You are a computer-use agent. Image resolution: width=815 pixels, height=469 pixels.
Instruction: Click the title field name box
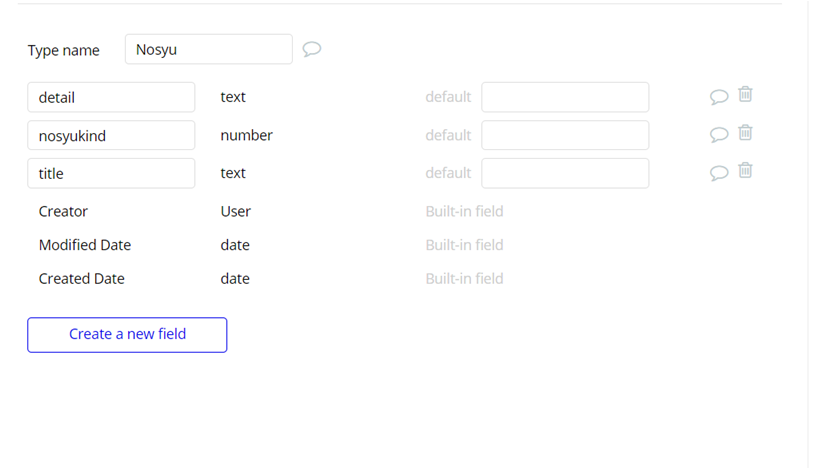coord(111,173)
